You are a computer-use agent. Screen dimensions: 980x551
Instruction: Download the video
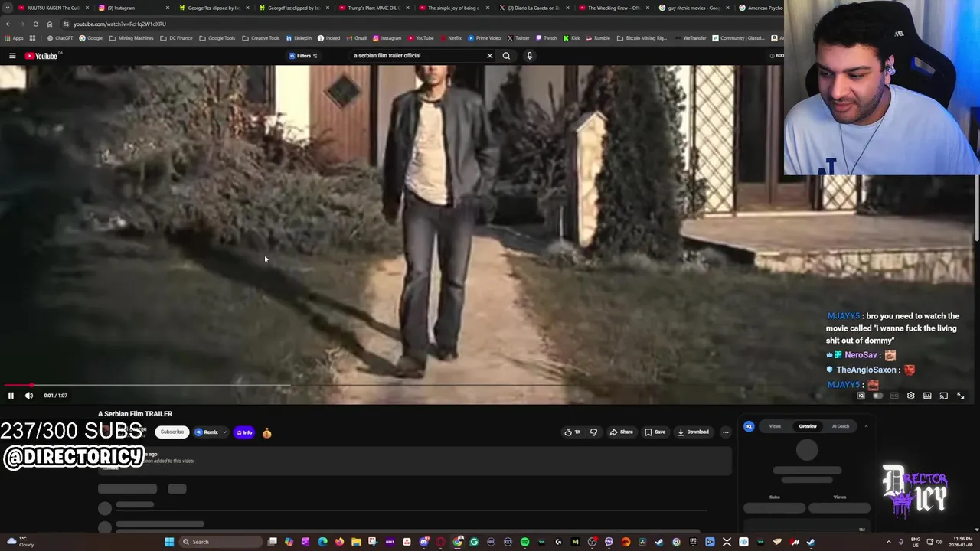pos(693,432)
